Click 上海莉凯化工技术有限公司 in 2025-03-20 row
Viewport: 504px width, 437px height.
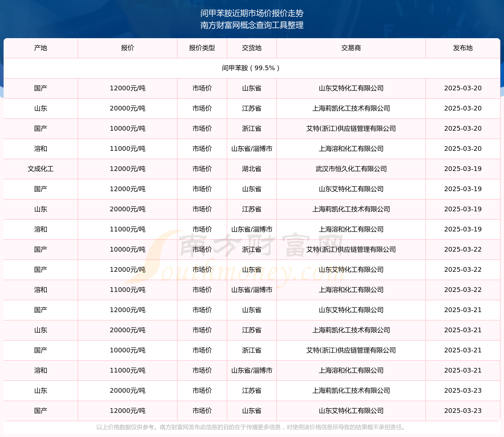[351, 108]
